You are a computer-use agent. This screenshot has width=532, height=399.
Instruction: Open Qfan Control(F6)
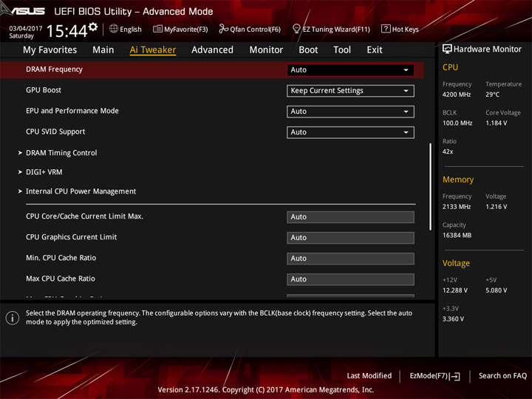click(x=250, y=29)
